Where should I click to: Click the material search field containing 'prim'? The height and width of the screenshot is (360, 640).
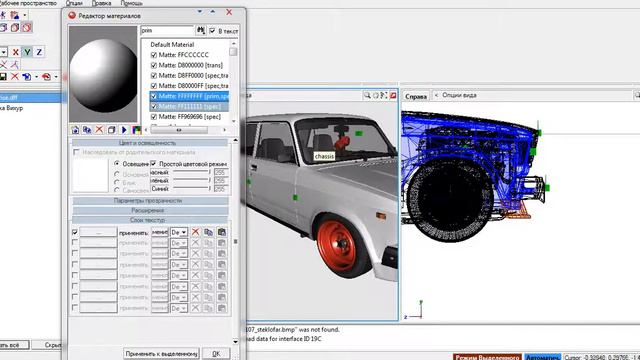click(x=167, y=31)
